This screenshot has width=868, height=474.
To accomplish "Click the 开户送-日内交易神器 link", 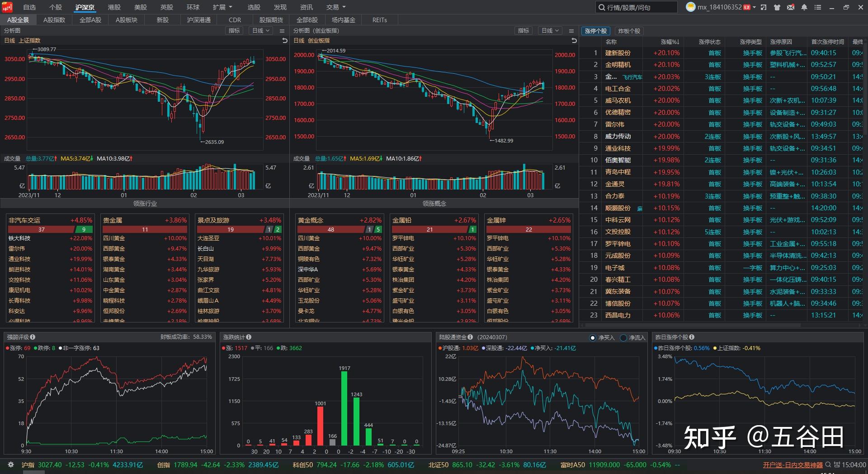I will (793, 465).
